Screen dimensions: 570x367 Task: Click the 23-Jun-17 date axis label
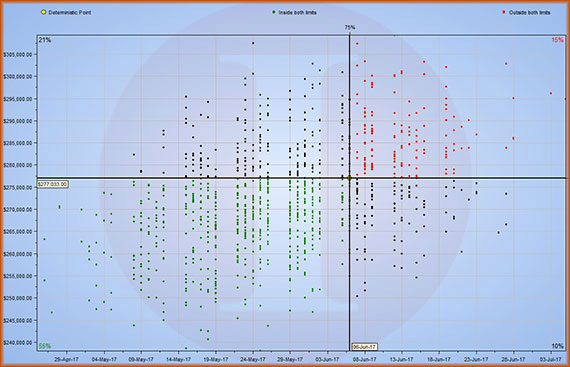point(476,359)
